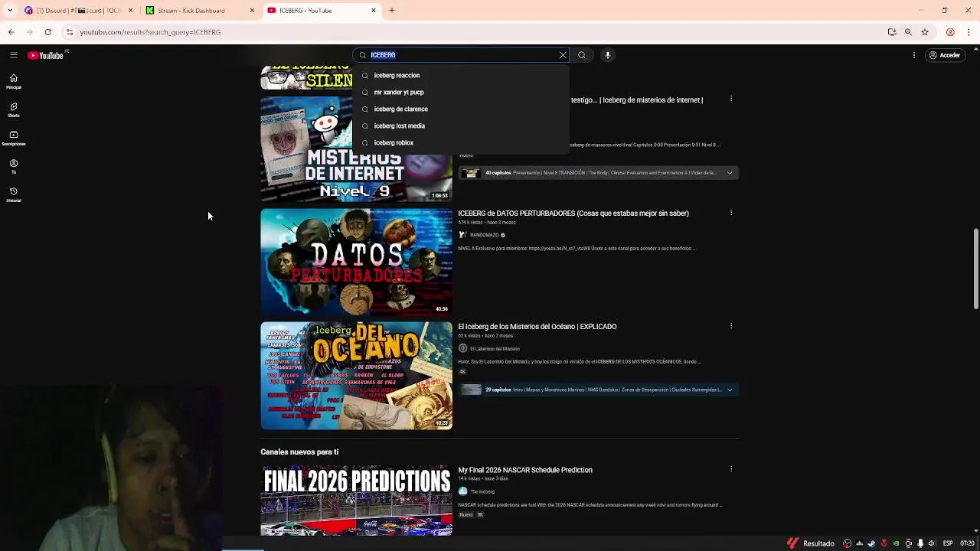The width and height of the screenshot is (980, 551).
Task: Focus the YouTube search box
Action: [x=459, y=55]
